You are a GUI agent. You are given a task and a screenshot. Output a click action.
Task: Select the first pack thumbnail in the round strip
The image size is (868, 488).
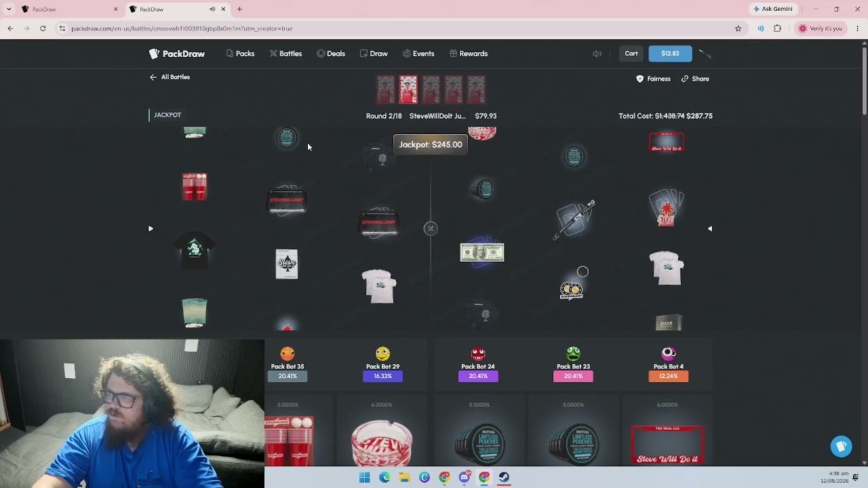(385, 89)
